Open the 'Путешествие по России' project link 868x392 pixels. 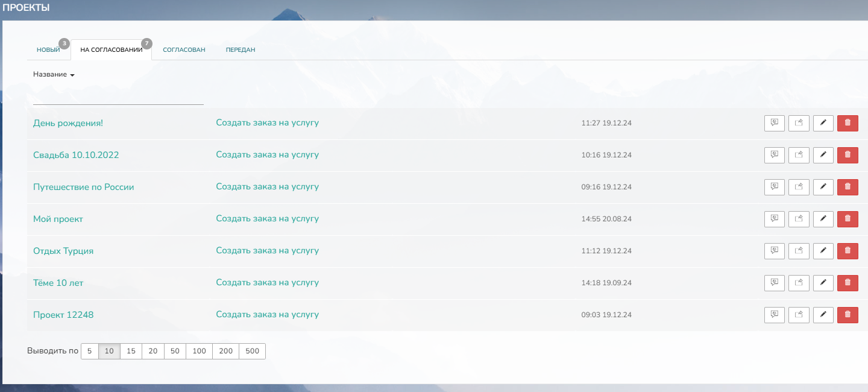coord(83,187)
